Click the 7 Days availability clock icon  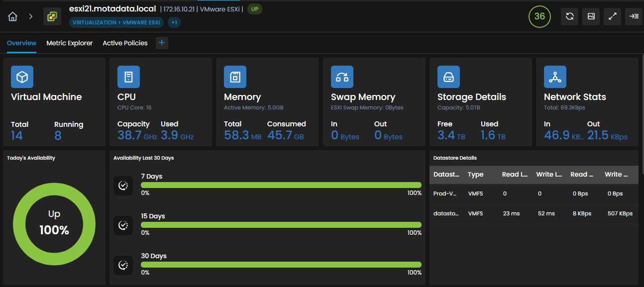tap(123, 186)
